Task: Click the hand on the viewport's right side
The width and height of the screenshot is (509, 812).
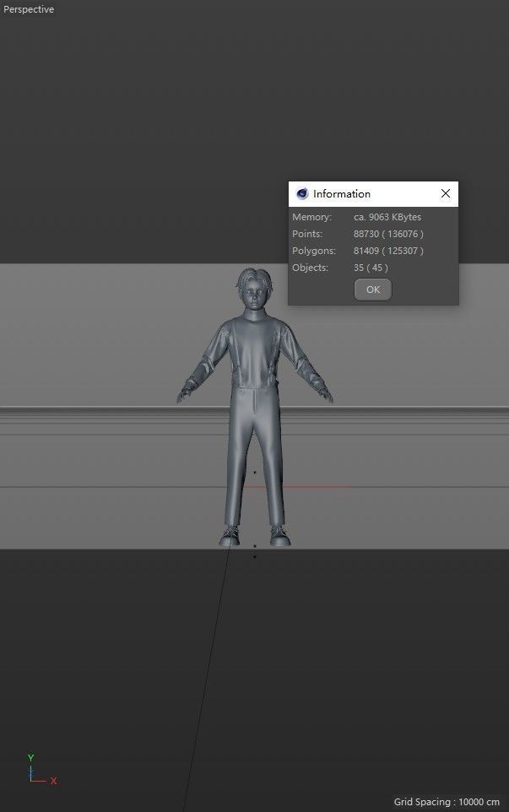Action: pyautogui.click(x=325, y=393)
